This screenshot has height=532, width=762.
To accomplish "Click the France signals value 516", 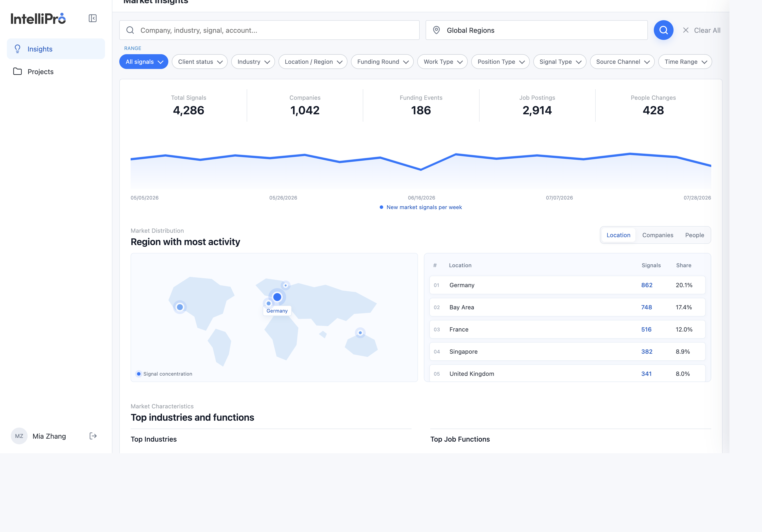I will [x=646, y=329].
